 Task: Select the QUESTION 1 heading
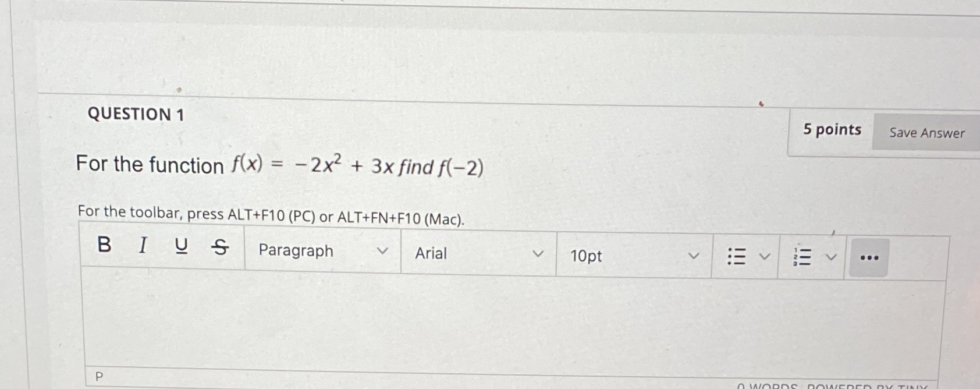tap(136, 114)
